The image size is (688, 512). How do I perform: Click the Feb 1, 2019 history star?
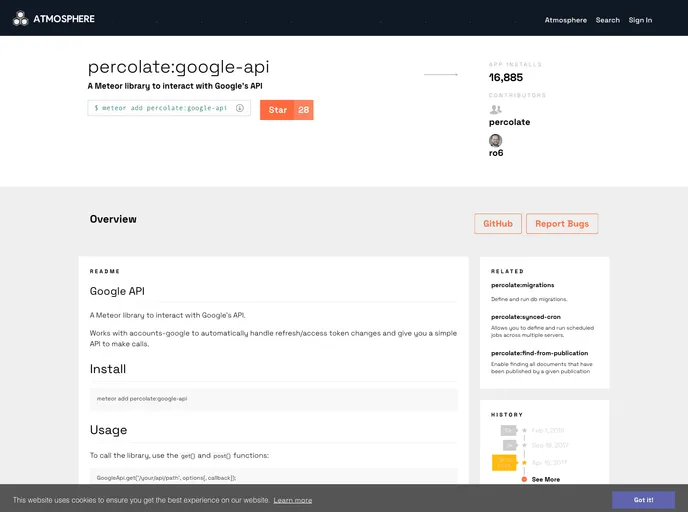click(524, 430)
